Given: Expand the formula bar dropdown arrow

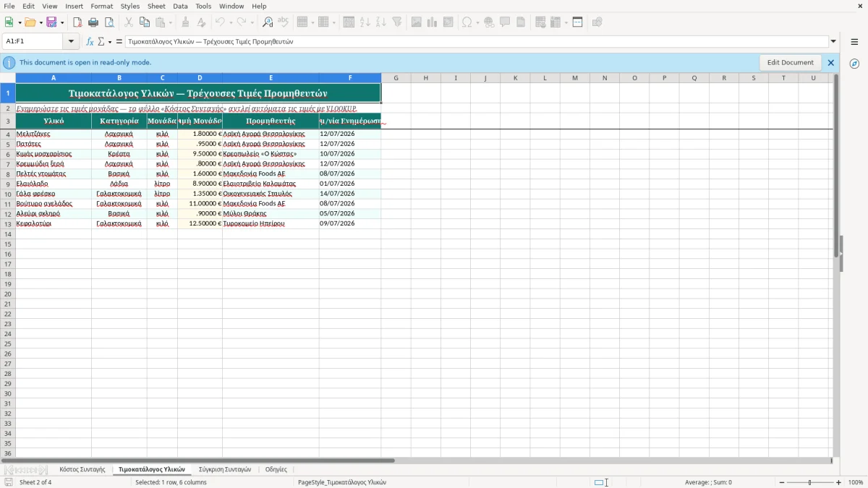Looking at the screenshot, I should [834, 42].
